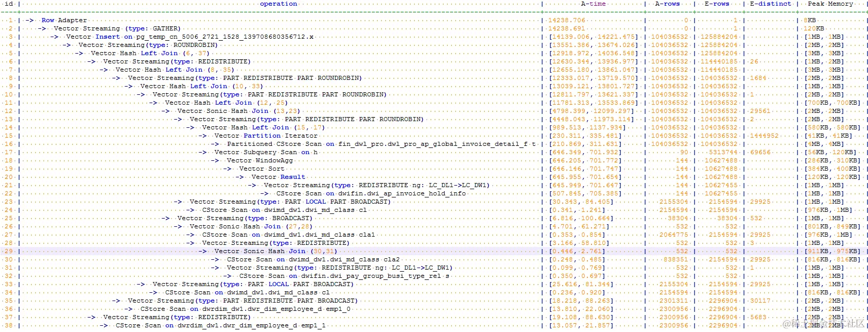This screenshot has height=332, width=868.
Task: Click Peak Memory "[801KB, 849KB]"
Action: click(832, 226)
